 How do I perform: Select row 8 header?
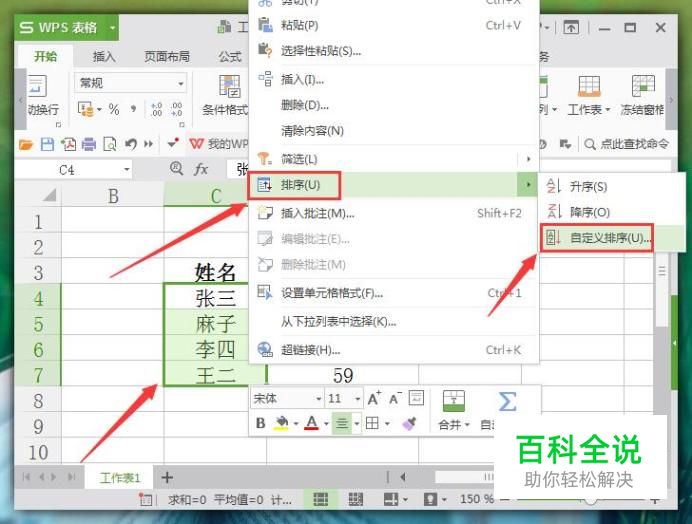[x=38, y=401]
